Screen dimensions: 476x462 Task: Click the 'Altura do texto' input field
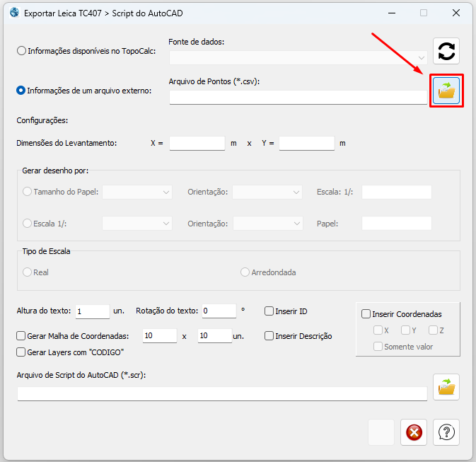click(92, 311)
